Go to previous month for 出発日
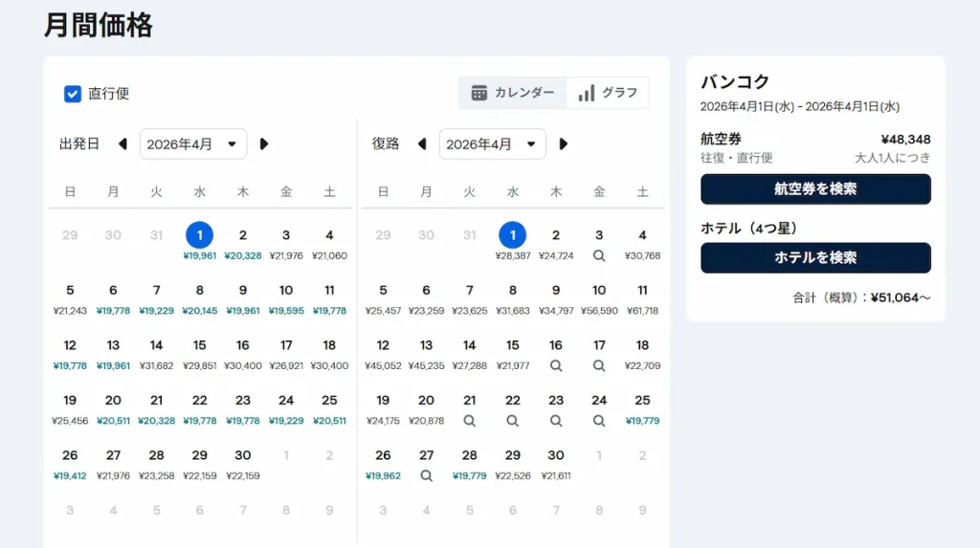The image size is (980, 548). point(122,144)
